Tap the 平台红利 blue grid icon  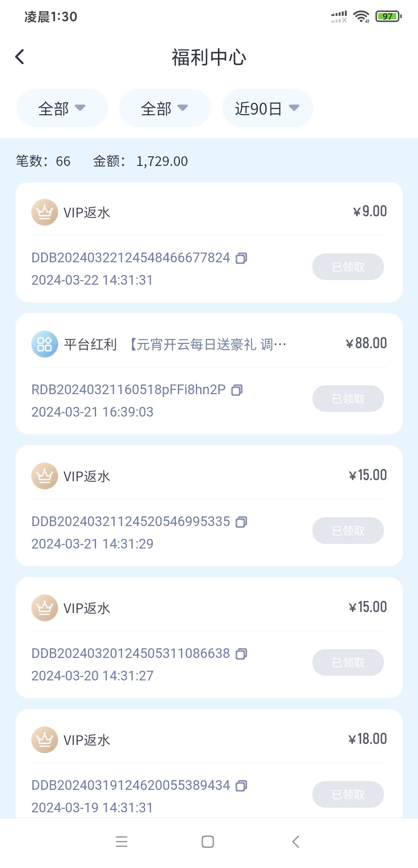45,344
